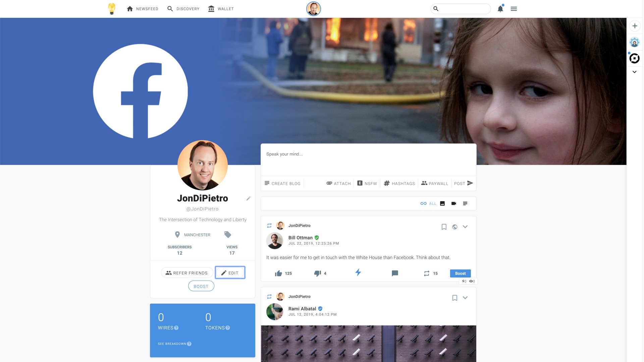Click the profile Boost button
644x362 pixels.
pos(201,286)
